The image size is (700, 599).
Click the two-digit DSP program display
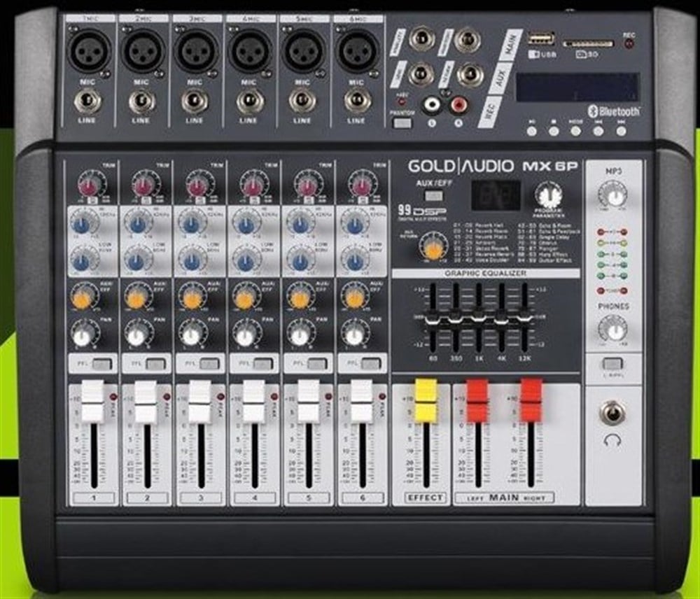[x=496, y=195]
